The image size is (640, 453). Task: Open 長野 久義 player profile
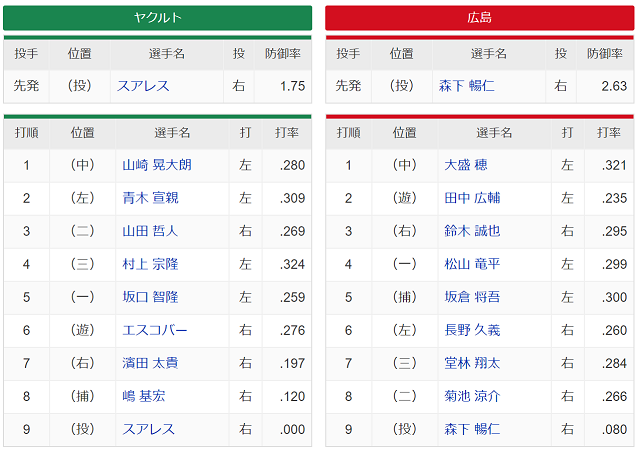coord(472,330)
